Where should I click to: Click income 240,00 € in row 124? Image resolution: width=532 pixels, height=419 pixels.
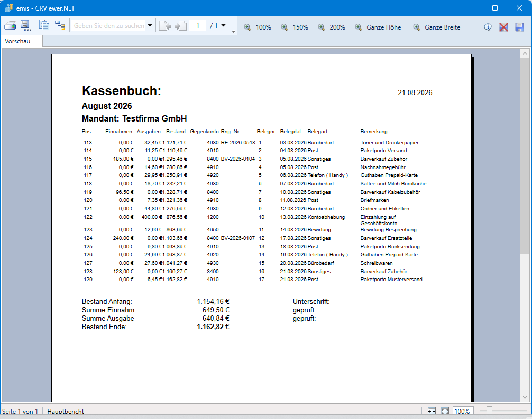coord(123,238)
